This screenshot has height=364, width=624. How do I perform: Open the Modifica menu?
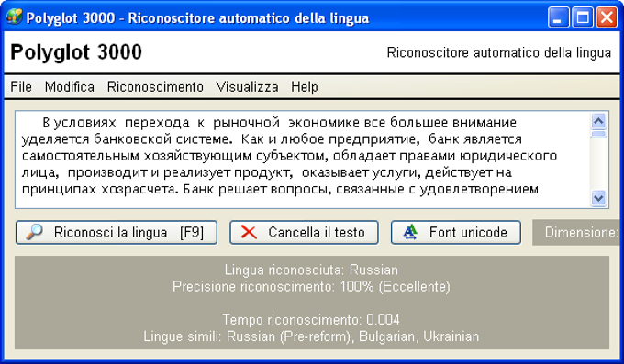pos(70,87)
